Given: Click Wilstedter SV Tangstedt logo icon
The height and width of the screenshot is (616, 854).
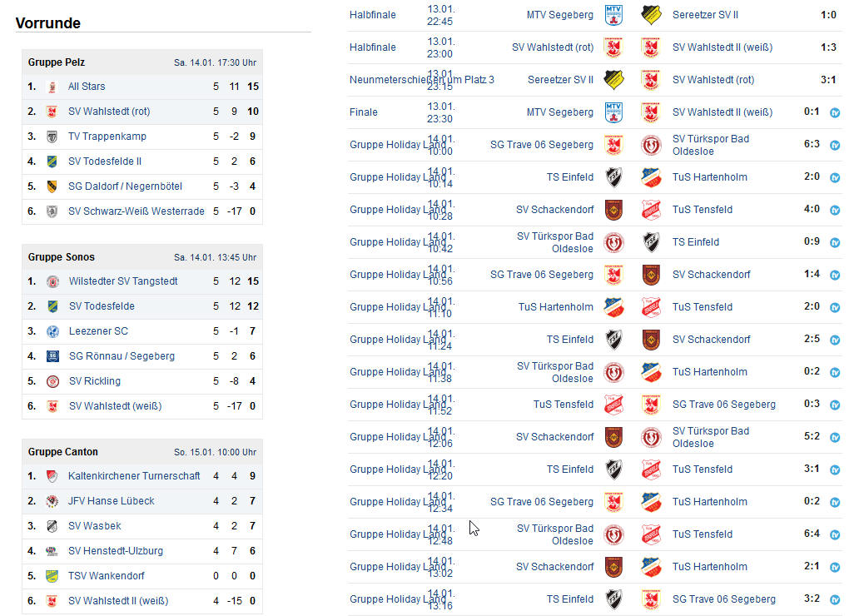Looking at the screenshot, I should 52,281.
